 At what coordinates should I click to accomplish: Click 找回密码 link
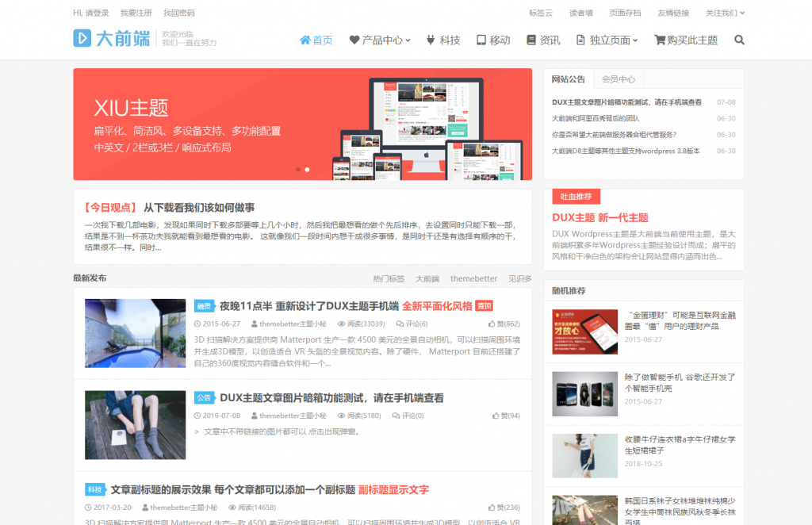tap(179, 13)
